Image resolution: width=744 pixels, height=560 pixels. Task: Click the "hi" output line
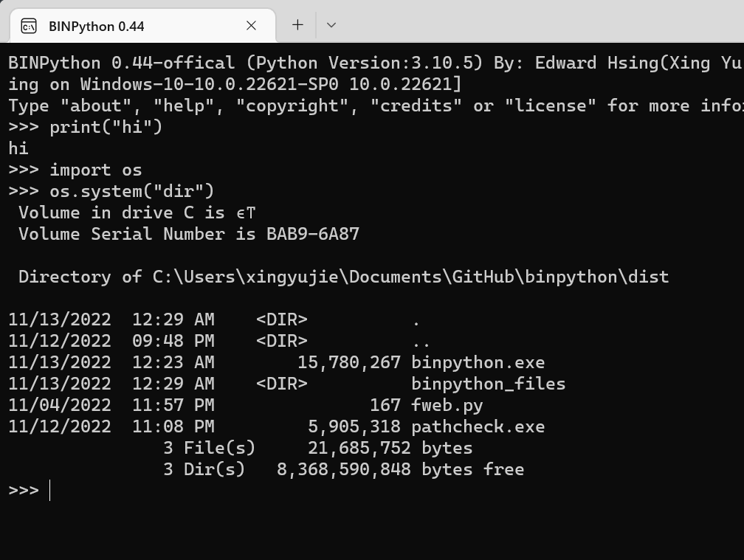(x=18, y=148)
